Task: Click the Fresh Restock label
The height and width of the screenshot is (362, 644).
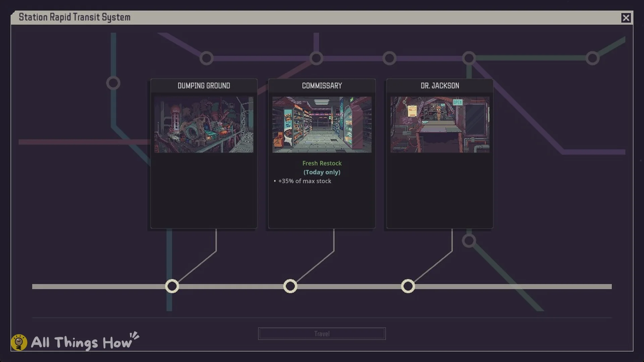Action: point(322,163)
